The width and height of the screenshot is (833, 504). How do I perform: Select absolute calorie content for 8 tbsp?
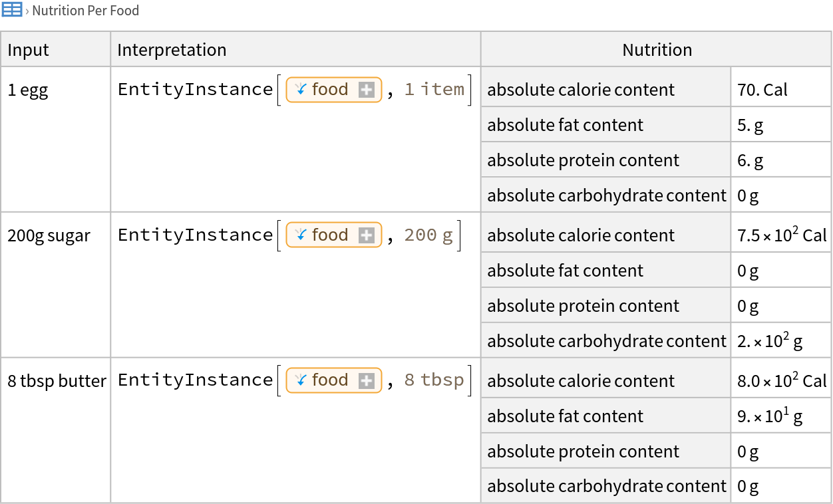click(581, 381)
